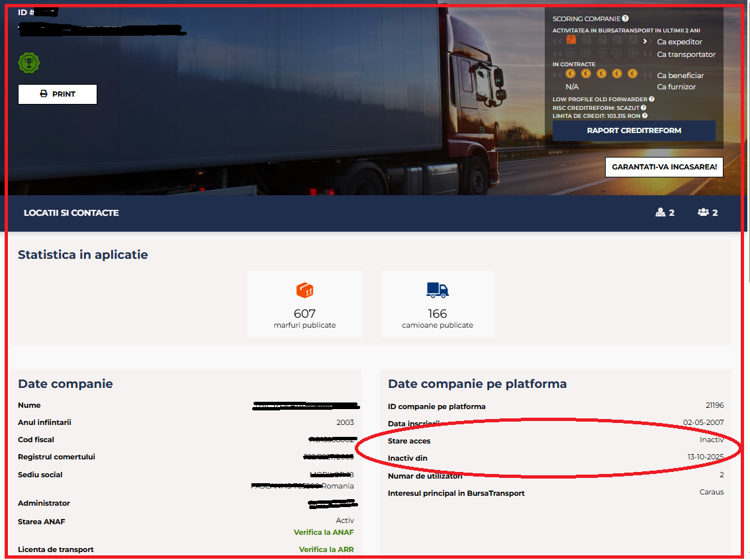The width and height of the screenshot is (750, 560).
Task: Click the Ca expeditor label
Action: pos(679,42)
